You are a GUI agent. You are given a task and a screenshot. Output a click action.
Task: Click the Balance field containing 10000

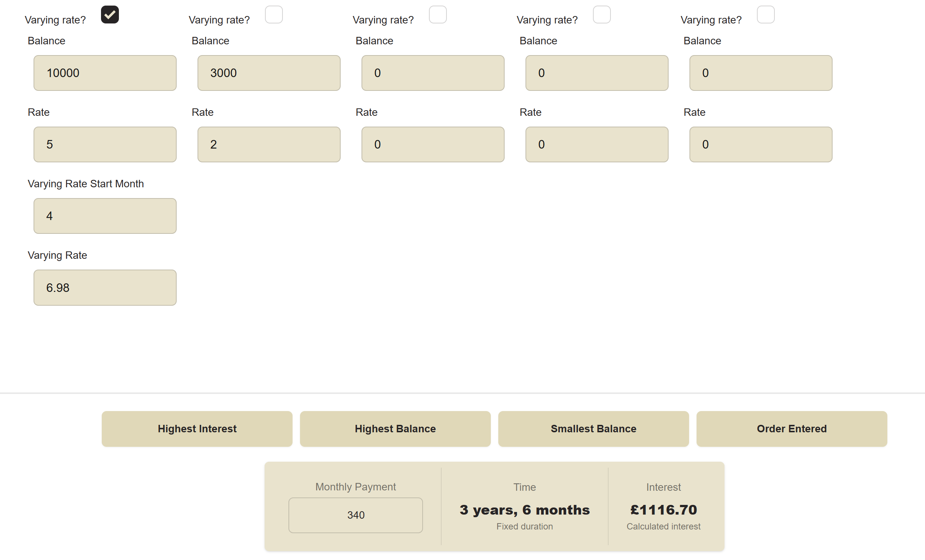point(105,73)
